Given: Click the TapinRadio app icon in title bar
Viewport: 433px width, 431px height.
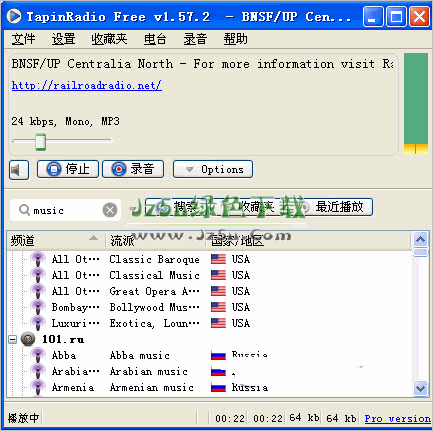Looking at the screenshot, I should tap(14, 16).
